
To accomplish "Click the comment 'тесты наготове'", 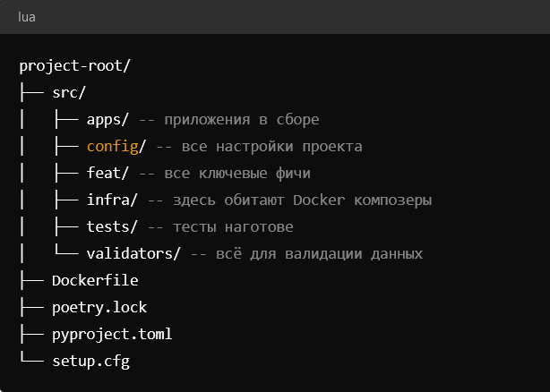I will (x=233, y=227).
